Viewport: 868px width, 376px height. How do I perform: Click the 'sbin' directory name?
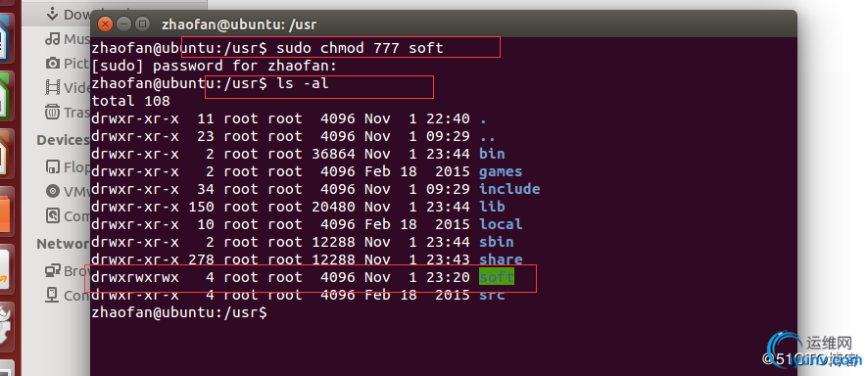point(496,242)
